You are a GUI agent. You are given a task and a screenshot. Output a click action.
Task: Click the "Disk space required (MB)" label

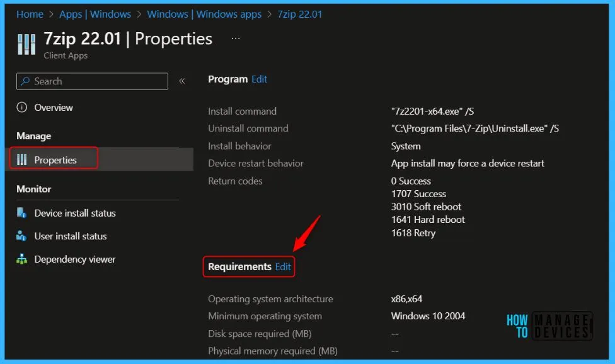point(260,334)
